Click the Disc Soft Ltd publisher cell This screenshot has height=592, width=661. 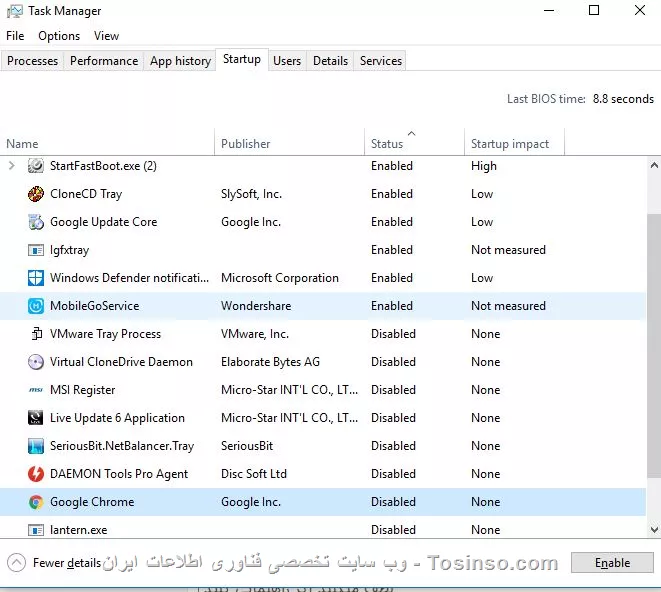pyautogui.click(x=254, y=474)
